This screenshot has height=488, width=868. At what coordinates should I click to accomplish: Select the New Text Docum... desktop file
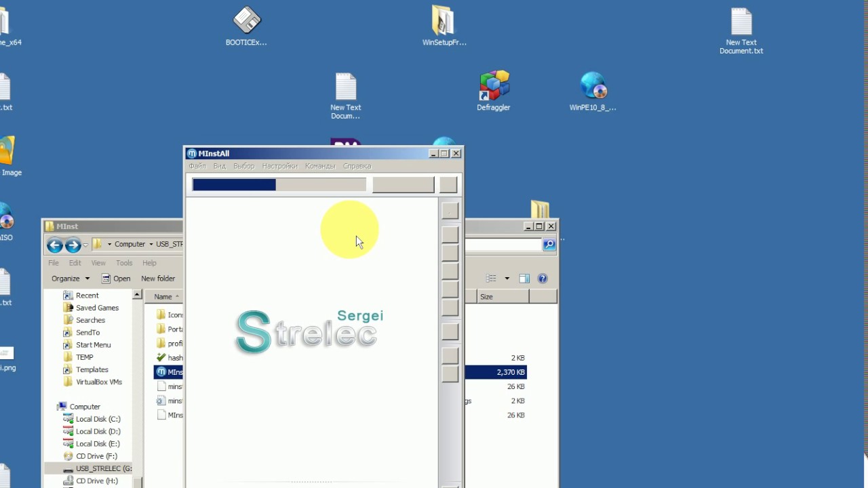click(x=345, y=96)
